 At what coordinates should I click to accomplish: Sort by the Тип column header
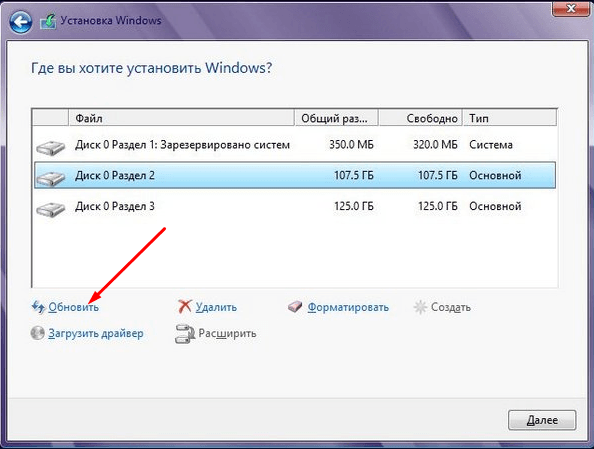tap(510, 118)
